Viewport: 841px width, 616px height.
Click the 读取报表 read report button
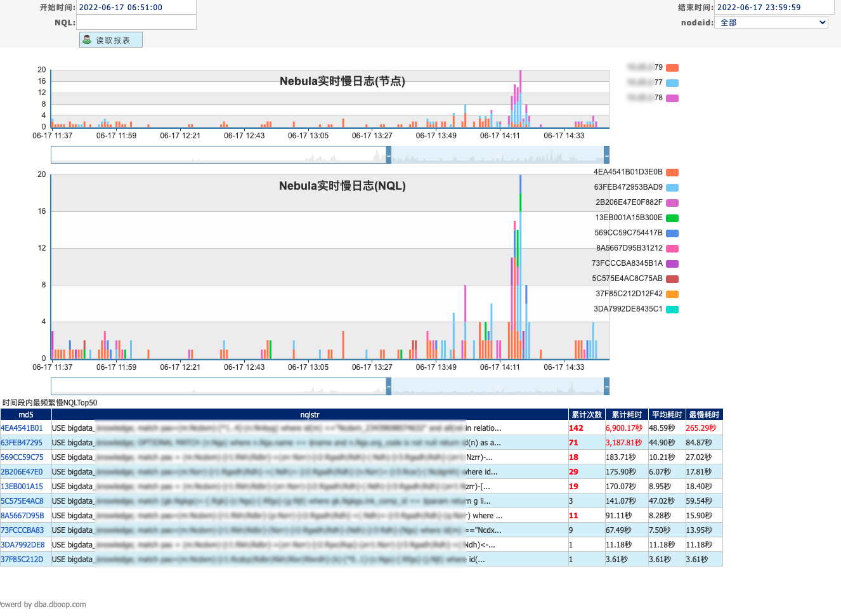[x=111, y=40]
